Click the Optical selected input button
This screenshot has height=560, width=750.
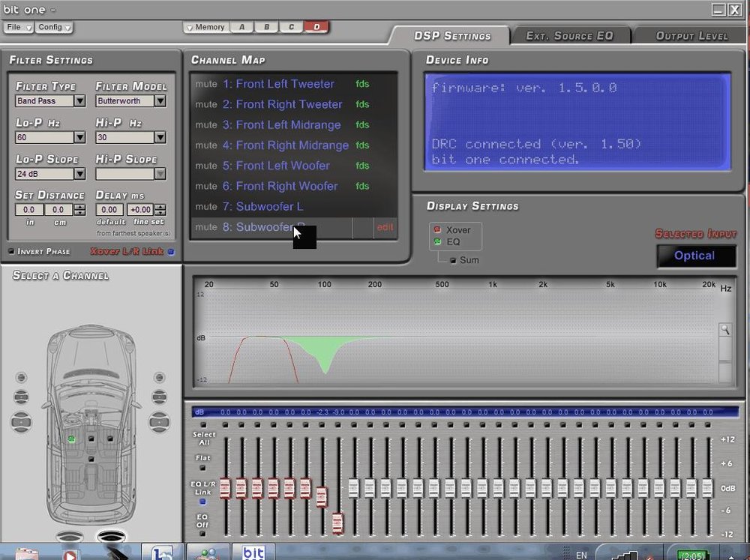pyautogui.click(x=697, y=256)
